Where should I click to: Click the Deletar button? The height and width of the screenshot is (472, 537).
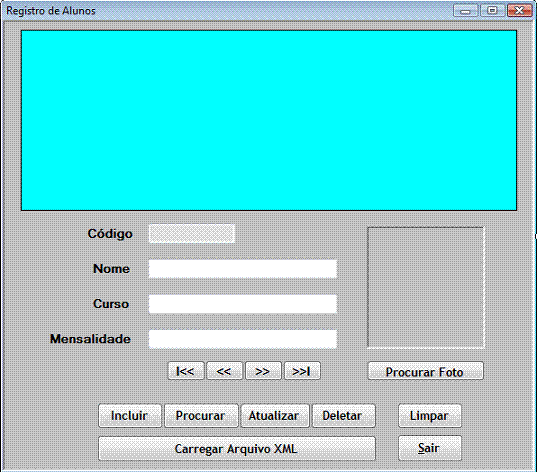pyautogui.click(x=344, y=416)
